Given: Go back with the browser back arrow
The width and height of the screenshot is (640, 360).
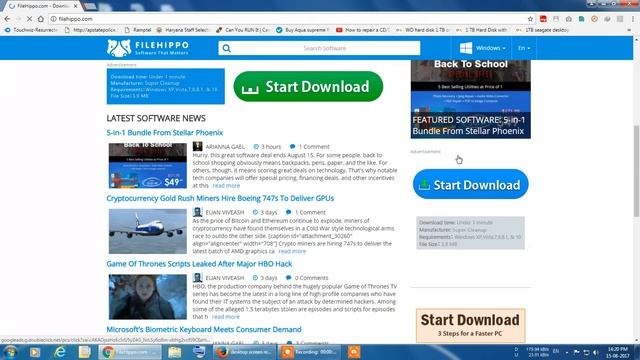Looking at the screenshot, I should click(x=7, y=19).
